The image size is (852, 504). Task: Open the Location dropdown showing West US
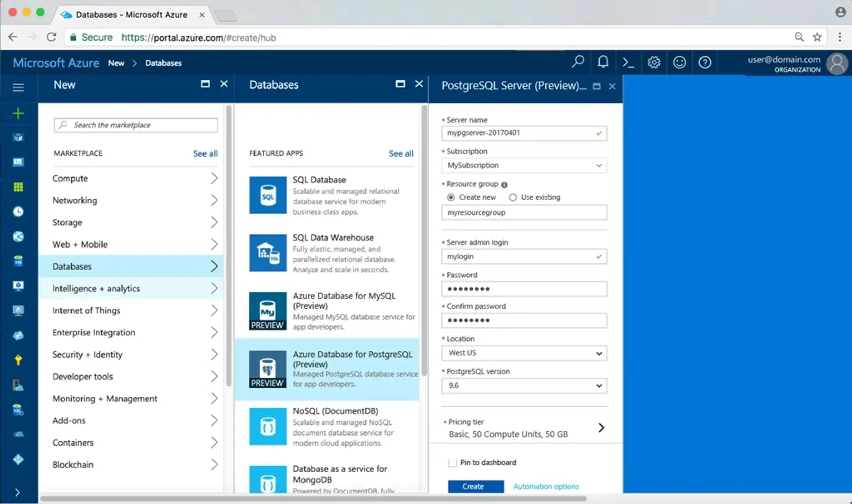pos(524,353)
